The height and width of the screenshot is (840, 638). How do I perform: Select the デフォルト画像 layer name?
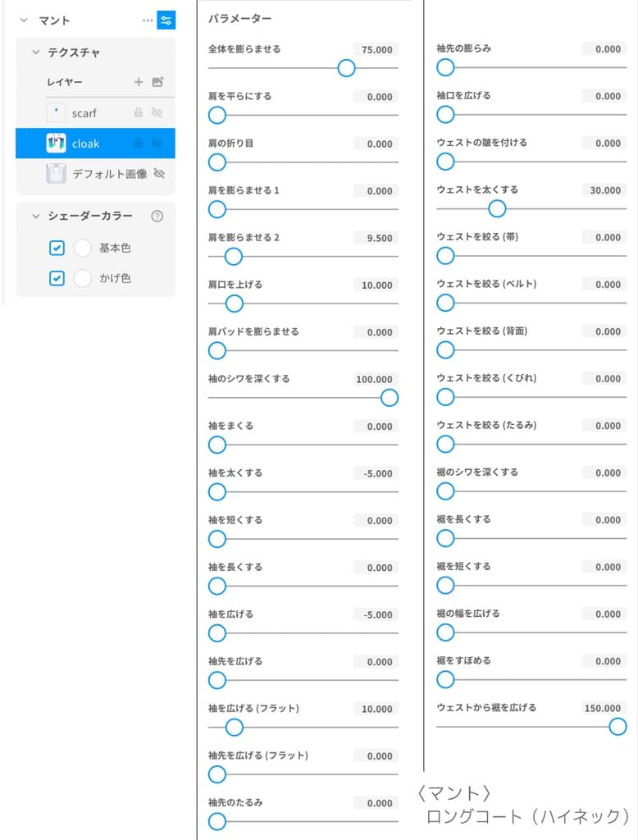click(109, 174)
